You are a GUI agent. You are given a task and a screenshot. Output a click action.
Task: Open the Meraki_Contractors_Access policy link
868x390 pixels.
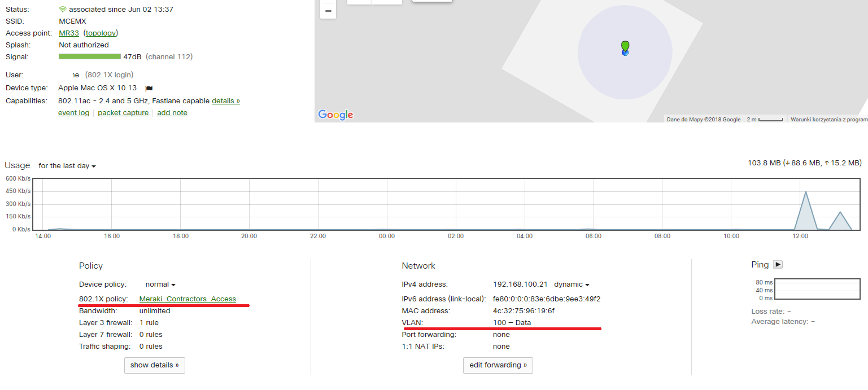[x=187, y=299]
